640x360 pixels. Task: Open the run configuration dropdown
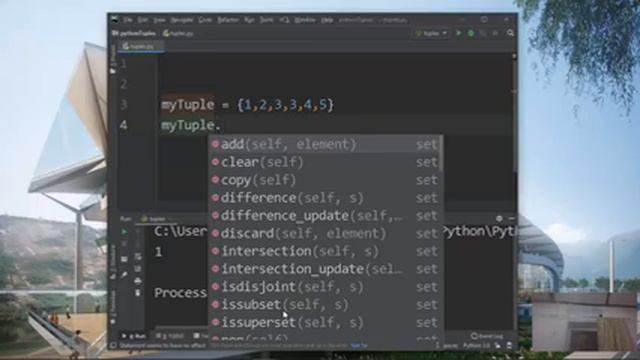point(432,33)
